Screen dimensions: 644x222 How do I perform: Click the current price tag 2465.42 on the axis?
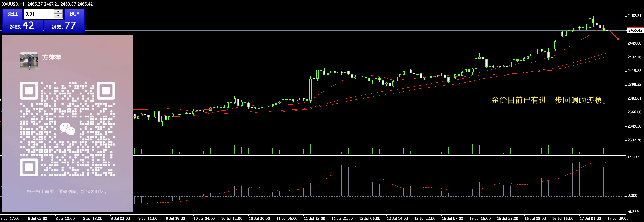coord(635,30)
